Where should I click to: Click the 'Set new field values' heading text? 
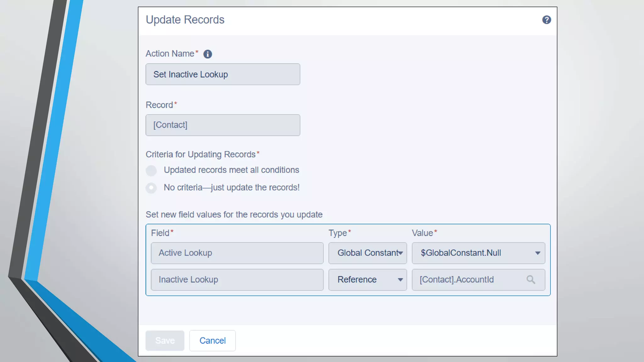click(x=234, y=215)
